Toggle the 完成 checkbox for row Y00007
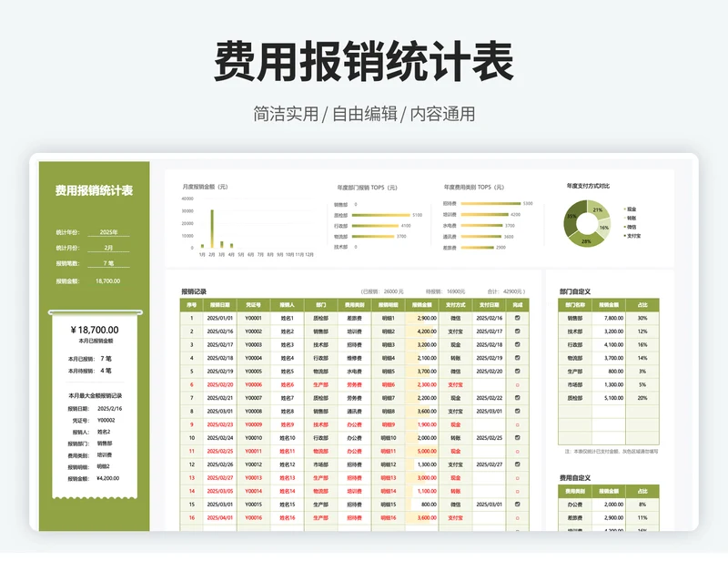This screenshot has height=561, width=728. pos(517,398)
